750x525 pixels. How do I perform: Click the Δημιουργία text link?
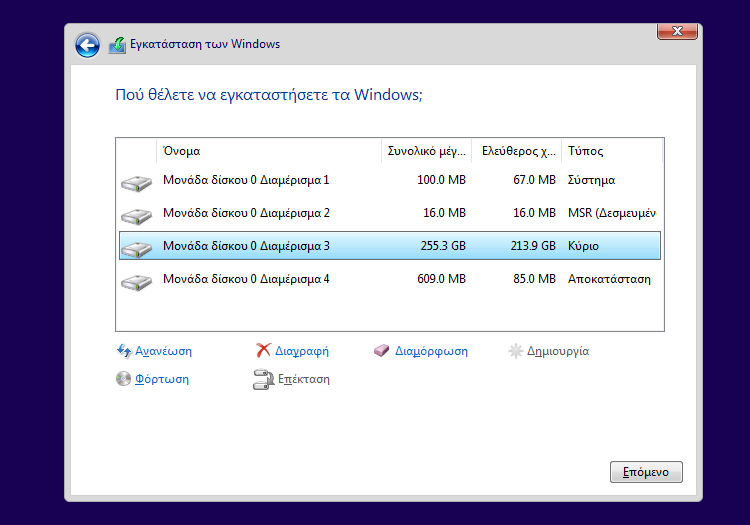(x=558, y=351)
